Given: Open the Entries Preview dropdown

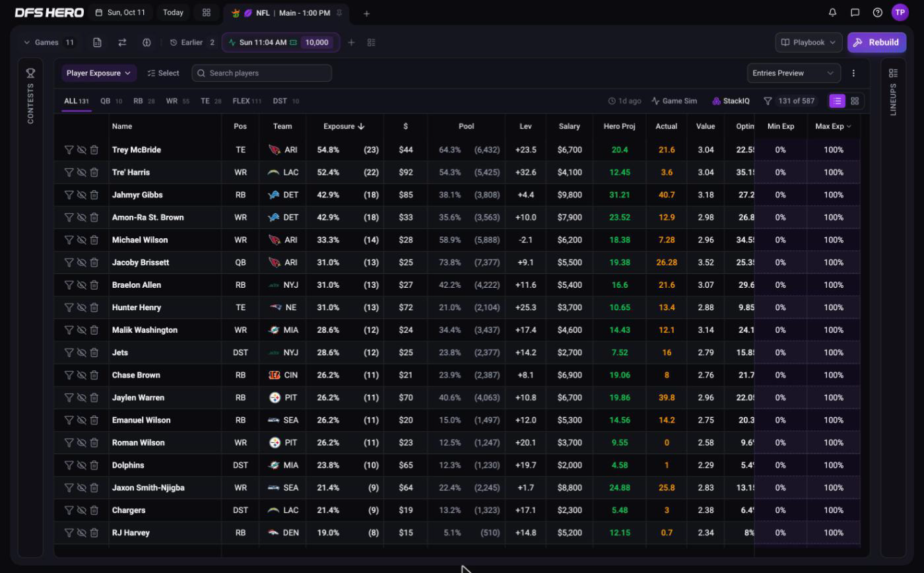Looking at the screenshot, I should point(794,73).
